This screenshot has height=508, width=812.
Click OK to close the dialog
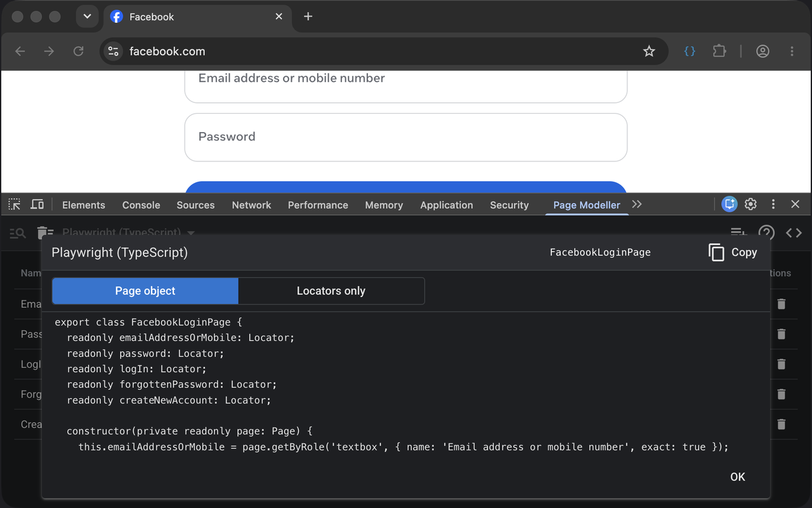tap(738, 477)
